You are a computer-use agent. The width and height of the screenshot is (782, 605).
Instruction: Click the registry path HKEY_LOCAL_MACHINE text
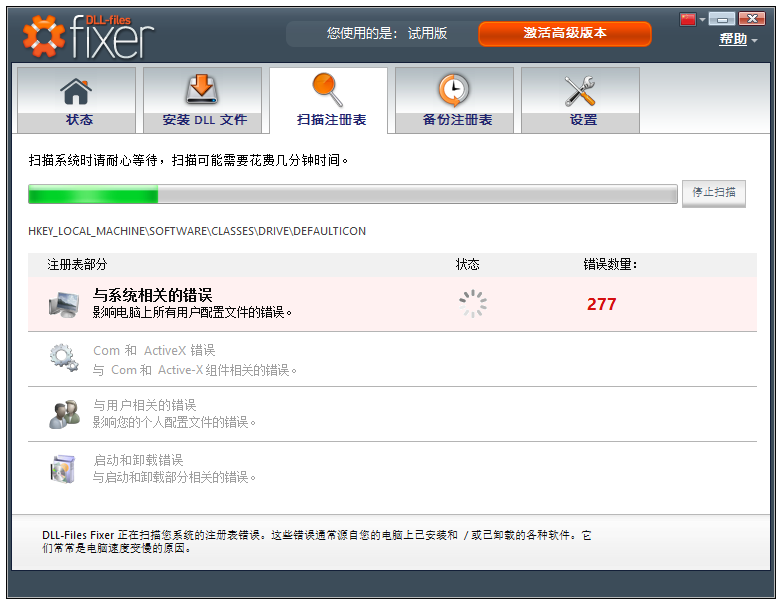(x=197, y=231)
